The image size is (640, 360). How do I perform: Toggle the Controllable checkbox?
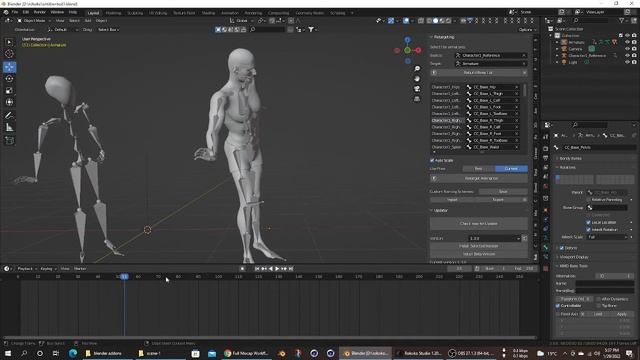tap(558, 306)
